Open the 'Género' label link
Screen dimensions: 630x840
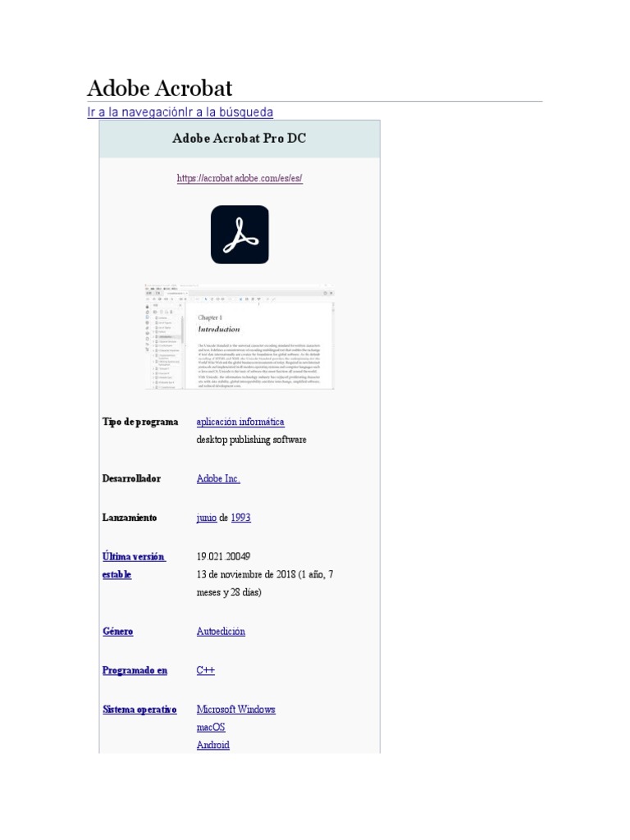[117, 631]
